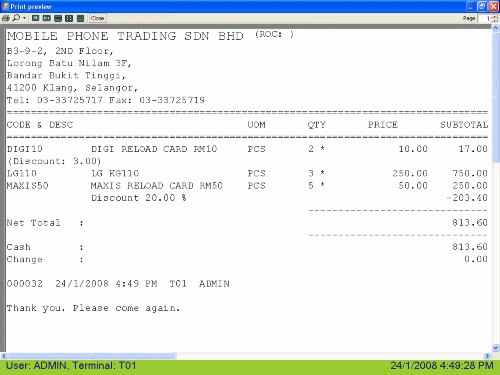This screenshot has width=500, height=375.
Task: Switch to two pages view layout
Action: pos(47,18)
